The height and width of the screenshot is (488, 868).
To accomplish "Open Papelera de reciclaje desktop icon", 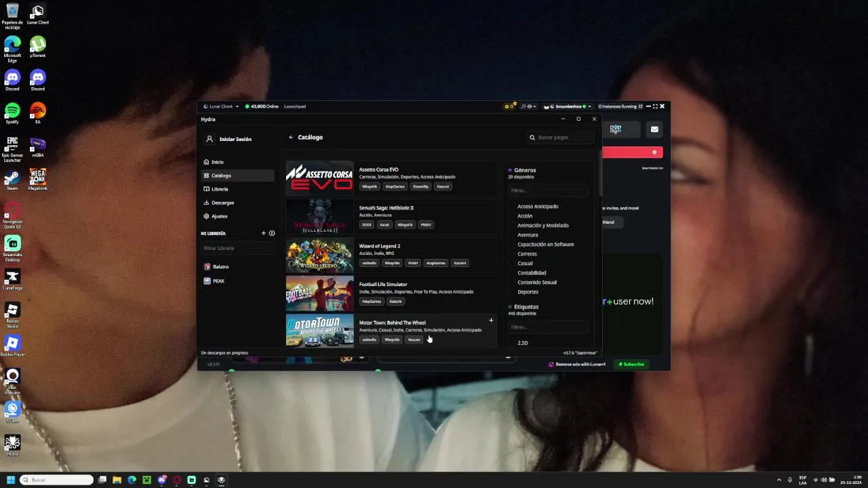I will (12, 16).
